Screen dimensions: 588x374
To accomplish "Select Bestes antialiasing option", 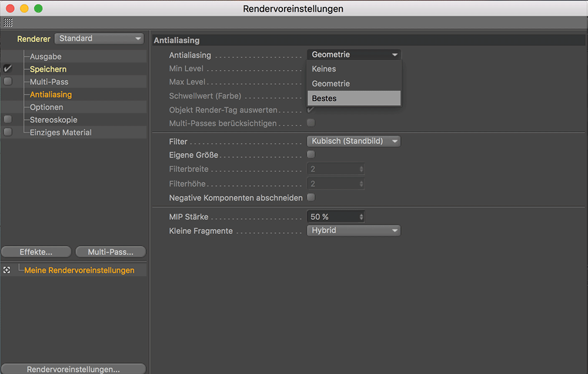I will point(353,98).
